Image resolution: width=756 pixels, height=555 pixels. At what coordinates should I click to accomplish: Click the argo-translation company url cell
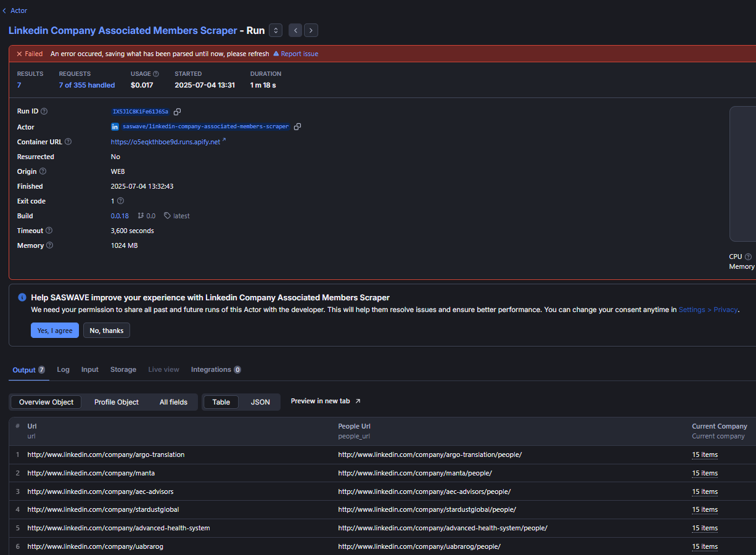pos(106,454)
